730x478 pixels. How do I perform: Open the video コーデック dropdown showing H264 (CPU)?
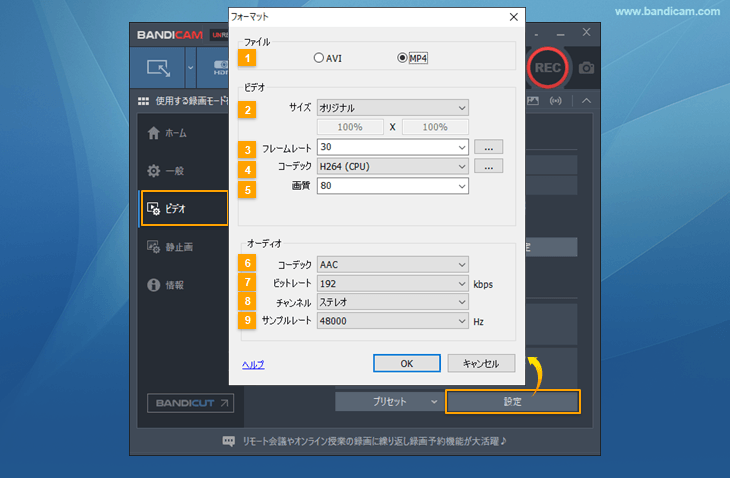pyautogui.click(x=392, y=166)
